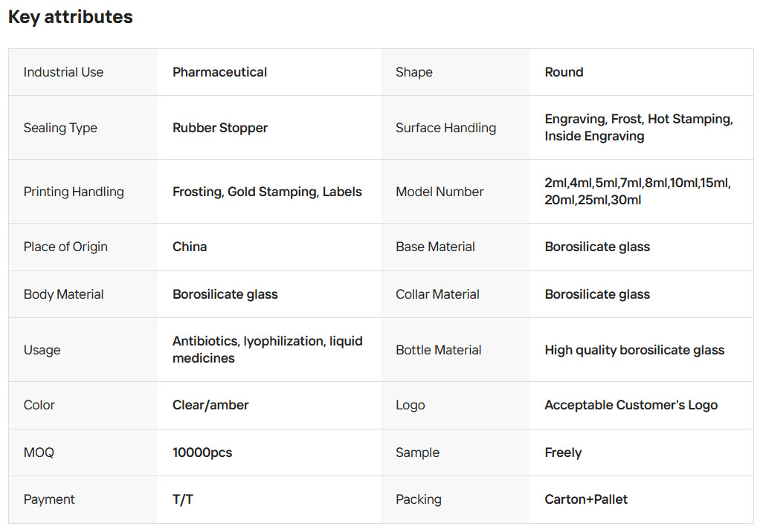Click the Key attributes heading

71,17
